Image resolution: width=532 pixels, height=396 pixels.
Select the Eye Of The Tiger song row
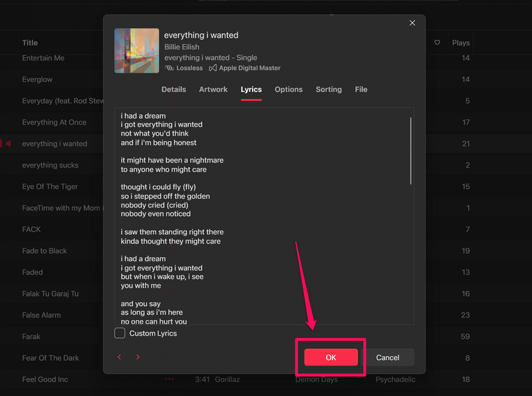(50, 187)
